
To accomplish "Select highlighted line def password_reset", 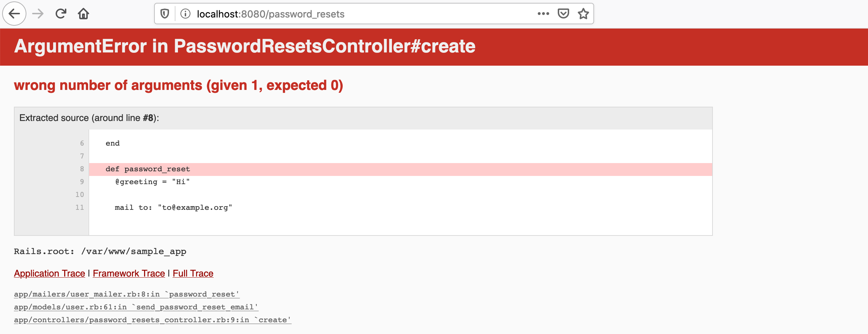I will (x=400, y=169).
